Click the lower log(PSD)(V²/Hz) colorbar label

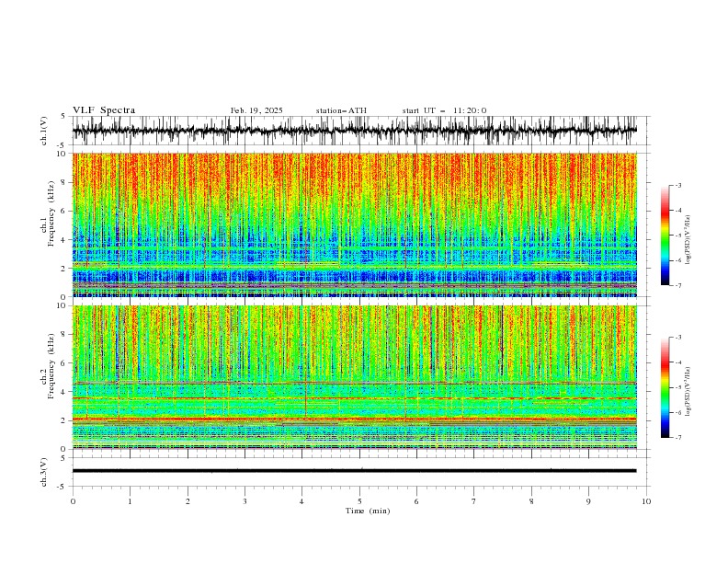tap(688, 392)
